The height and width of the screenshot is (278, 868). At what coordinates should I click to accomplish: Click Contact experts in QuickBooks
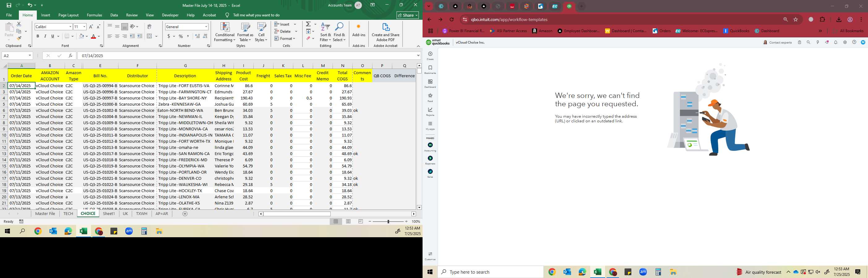pos(778,42)
